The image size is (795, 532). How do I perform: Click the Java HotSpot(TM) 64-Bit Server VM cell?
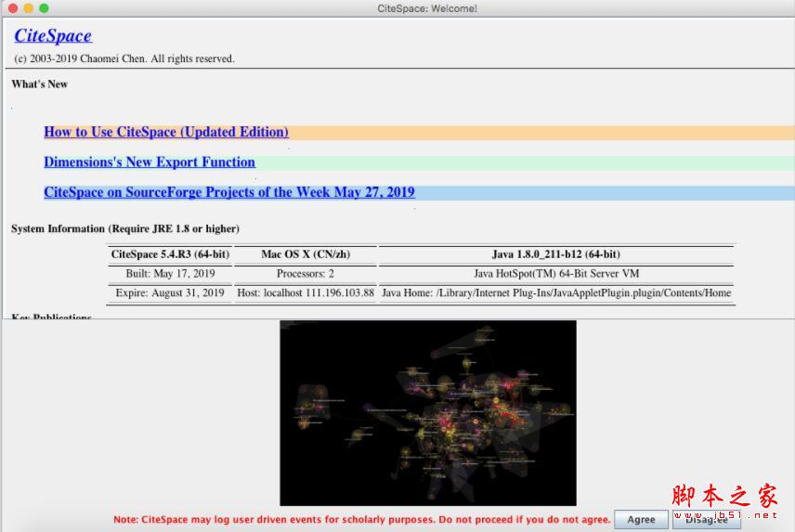click(556, 274)
